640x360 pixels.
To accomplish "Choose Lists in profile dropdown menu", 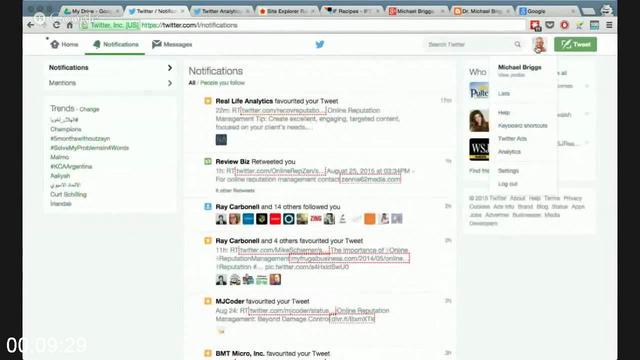I will 504,93.
